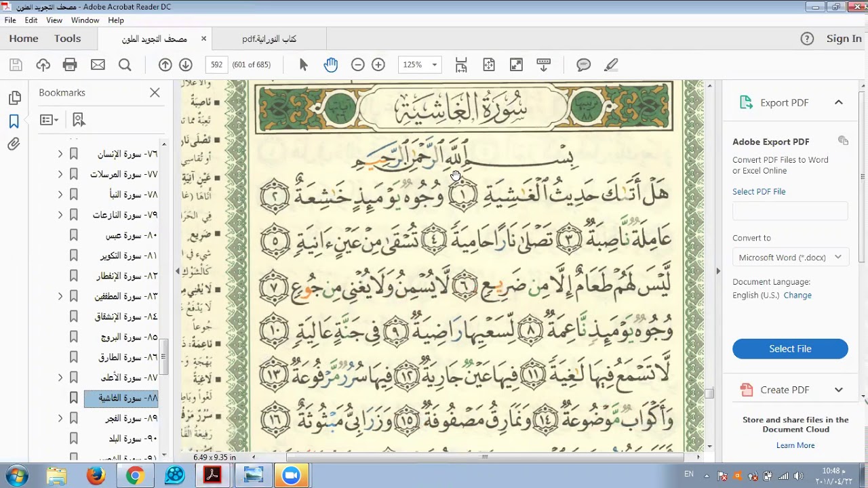Click the bookmarks panel scrollbar thumb
The image size is (868, 488).
tap(163, 357)
